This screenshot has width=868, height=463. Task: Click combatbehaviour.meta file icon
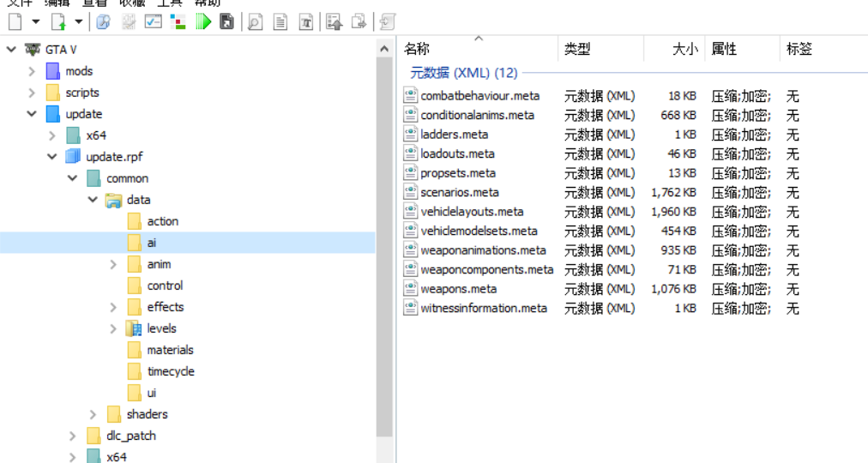pos(410,96)
